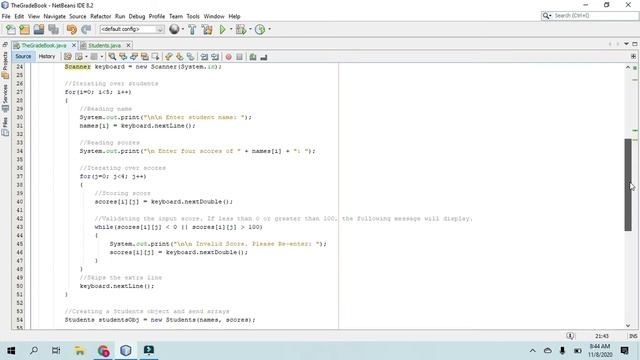The image size is (640, 360).
Task: Open Windows Start menu
Action: 11,350
